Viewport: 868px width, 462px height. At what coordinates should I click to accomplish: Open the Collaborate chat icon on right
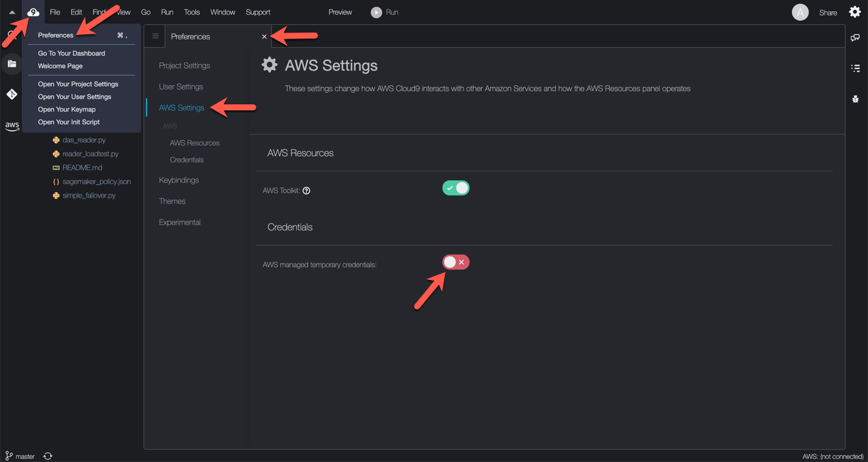coord(855,38)
